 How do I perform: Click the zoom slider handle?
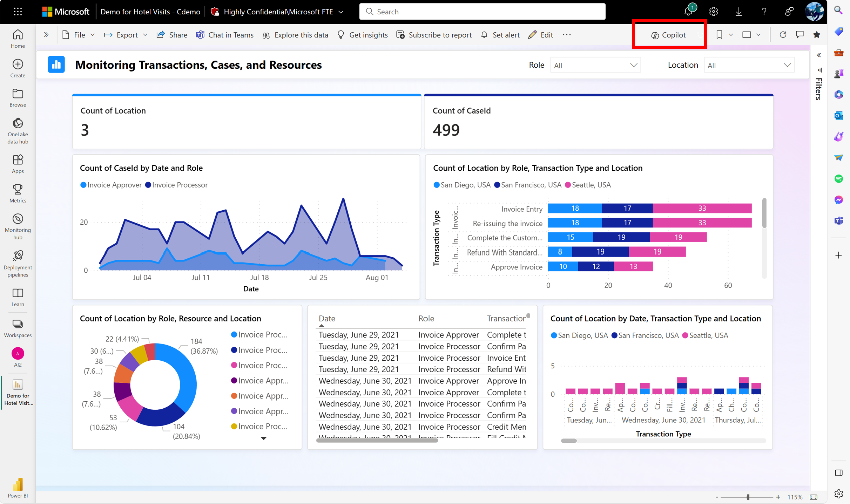coord(748,497)
